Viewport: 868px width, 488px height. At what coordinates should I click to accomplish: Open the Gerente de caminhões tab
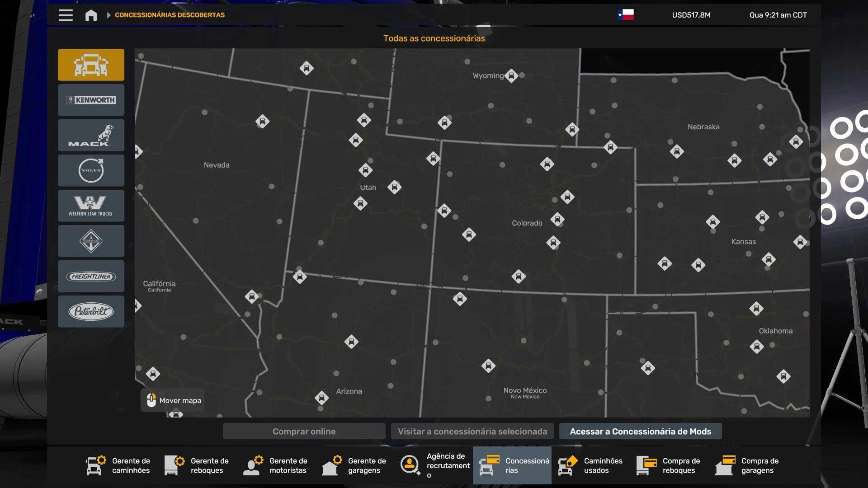pyautogui.click(x=118, y=465)
